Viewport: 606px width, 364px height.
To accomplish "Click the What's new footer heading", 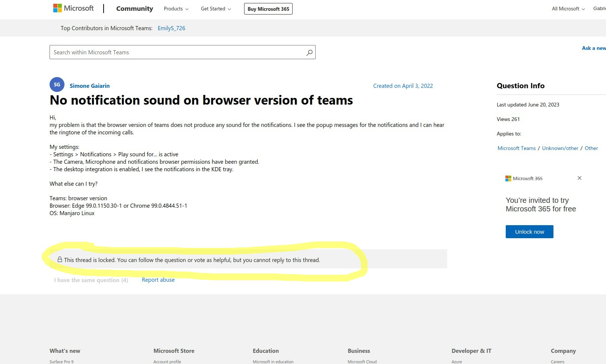I will point(65,351).
